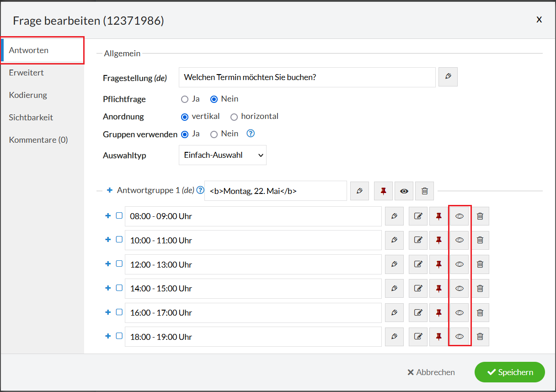Delete Antwortgruppe 1 with trash icon
Screen dimensions: 556x392
[x=424, y=191]
